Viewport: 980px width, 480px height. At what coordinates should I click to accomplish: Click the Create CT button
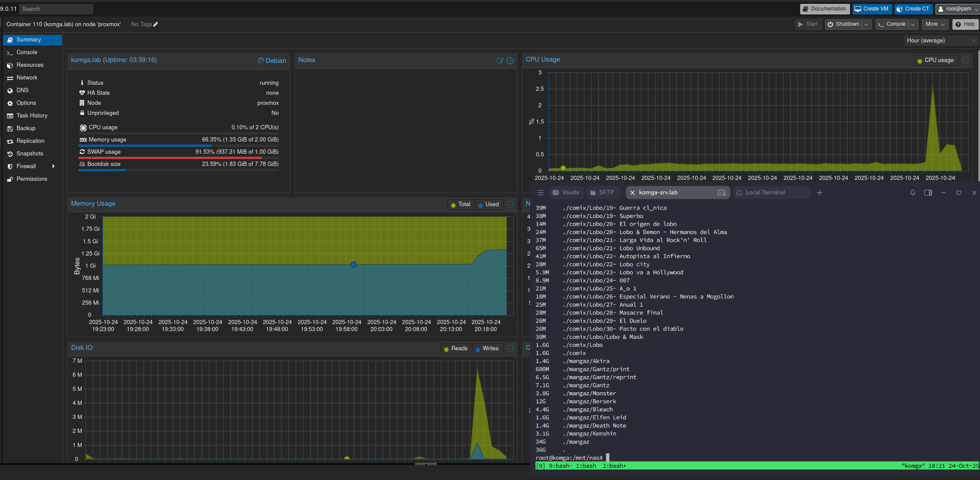point(913,9)
